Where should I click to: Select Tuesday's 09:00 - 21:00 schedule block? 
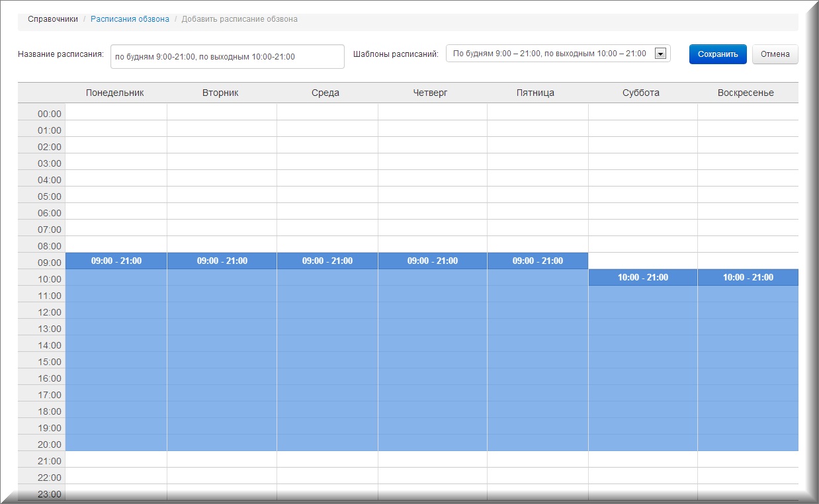click(x=222, y=261)
